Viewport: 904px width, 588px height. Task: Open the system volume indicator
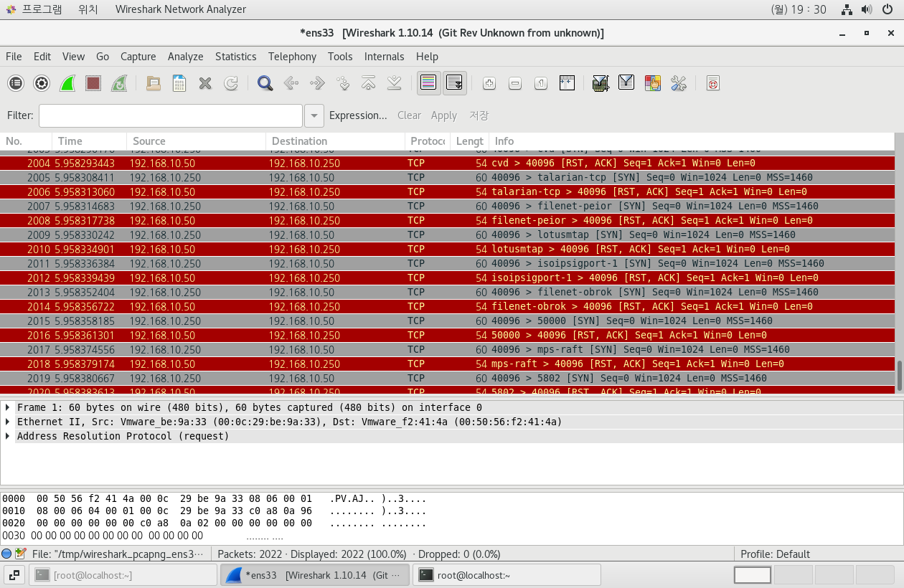867,9
